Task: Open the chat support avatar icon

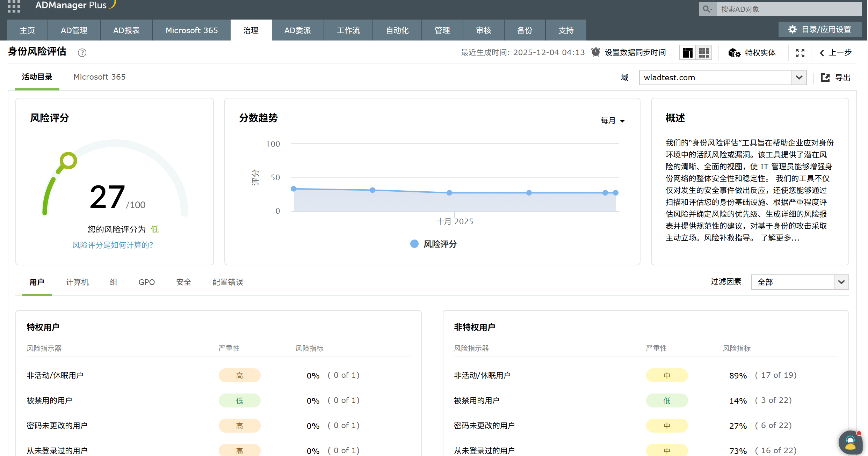Action: click(x=851, y=443)
